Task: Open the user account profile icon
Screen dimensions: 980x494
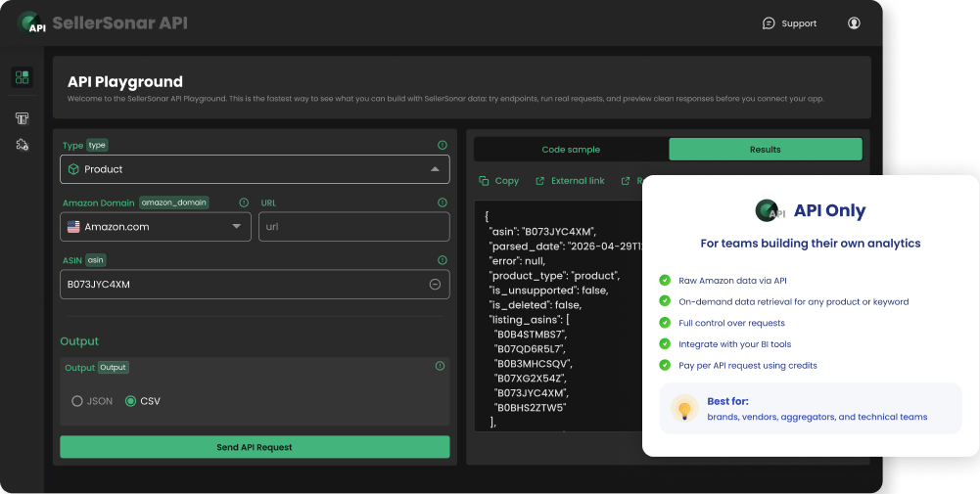Action: click(854, 23)
